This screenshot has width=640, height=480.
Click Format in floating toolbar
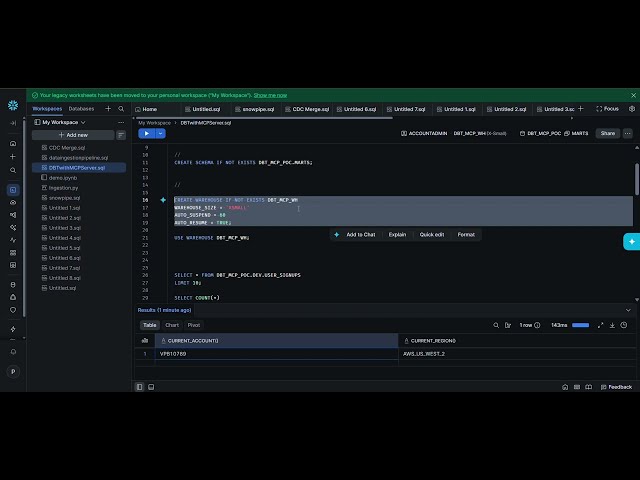(466, 235)
